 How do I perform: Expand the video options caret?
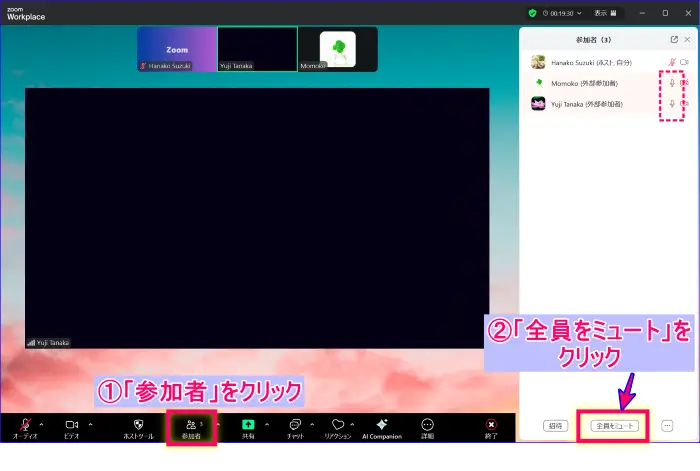(x=90, y=424)
